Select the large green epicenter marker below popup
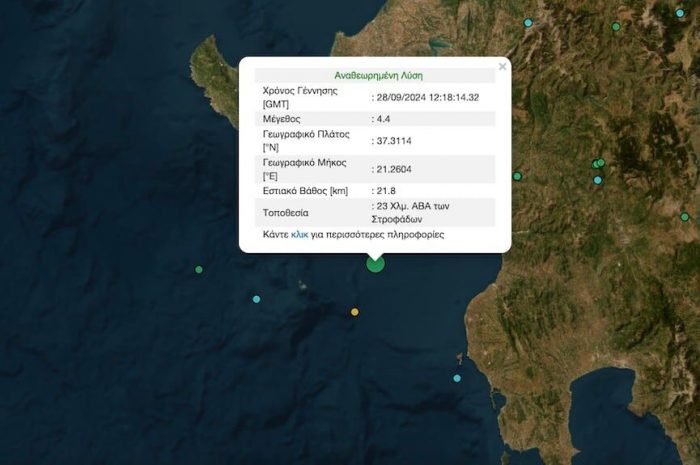Viewport: 700px width, 465px height. [375, 263]
